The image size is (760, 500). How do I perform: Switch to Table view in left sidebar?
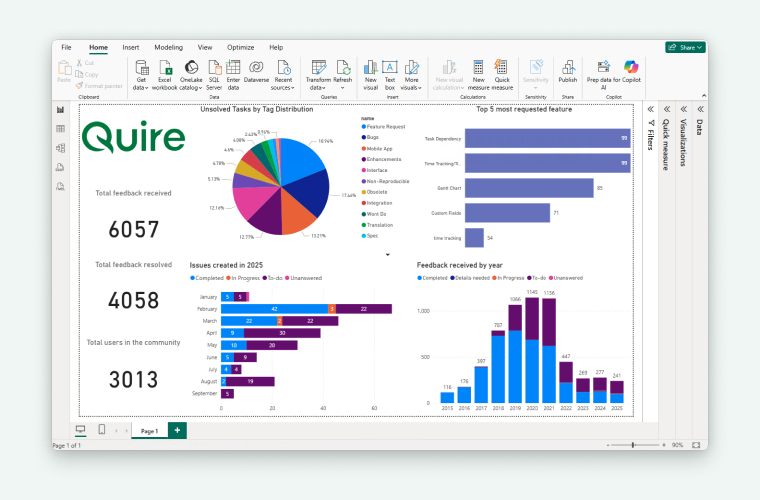click(61, 129)
